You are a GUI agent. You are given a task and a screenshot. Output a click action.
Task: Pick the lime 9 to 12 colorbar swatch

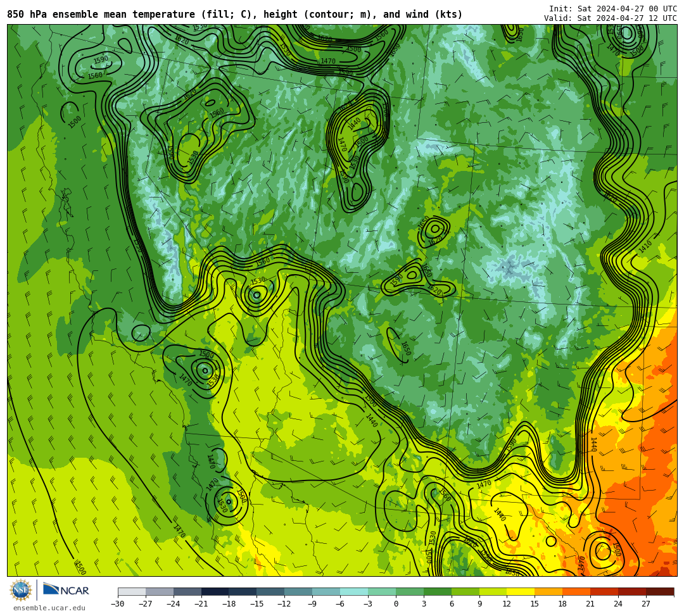click(x=493, y=591)
